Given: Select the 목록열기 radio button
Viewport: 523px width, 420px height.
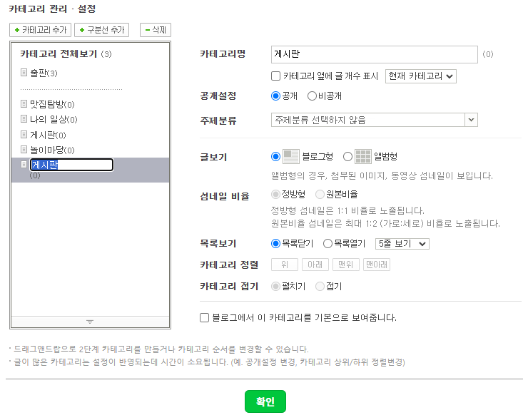Looking at the screenshot, I should click(x=327, y=244).
